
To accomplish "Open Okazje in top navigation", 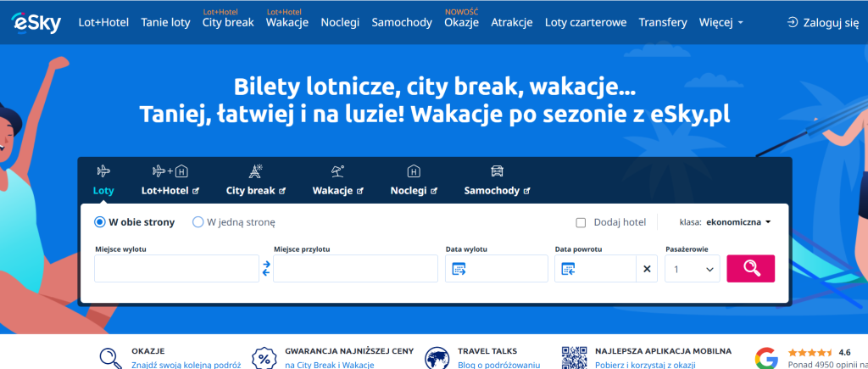I will [461, 23].
